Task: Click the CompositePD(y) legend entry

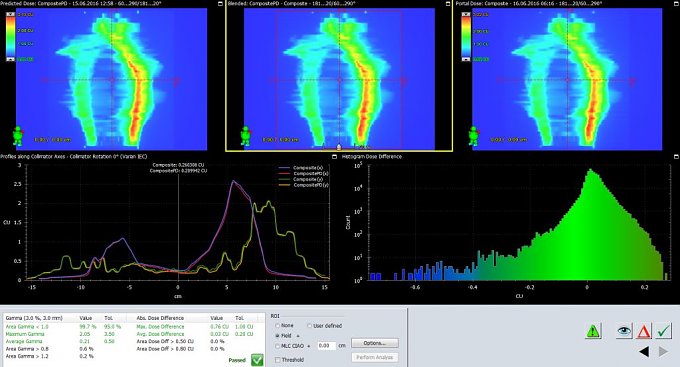Action: point(303,185)
